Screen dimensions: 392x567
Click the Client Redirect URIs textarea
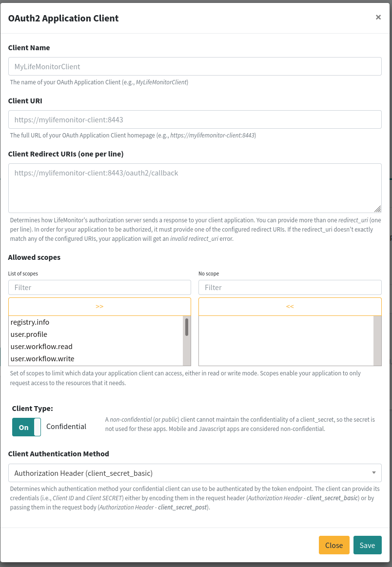point(195,188)
